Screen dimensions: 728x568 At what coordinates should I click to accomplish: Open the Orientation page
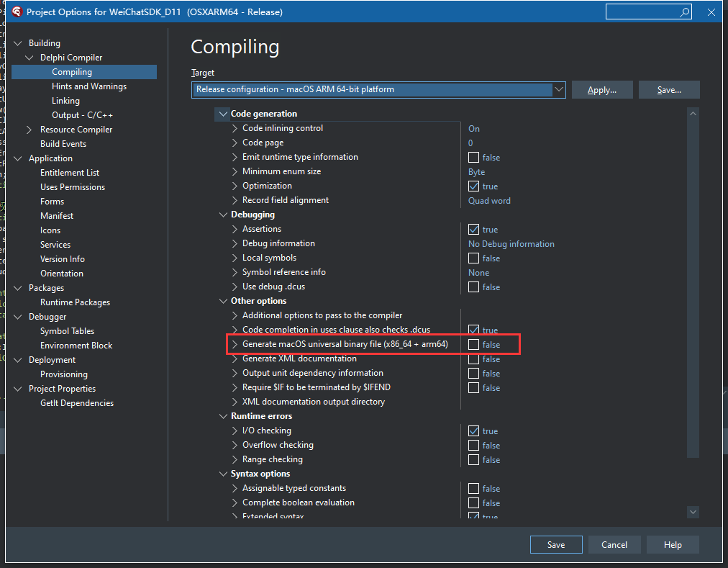click(x=62, y=274)
